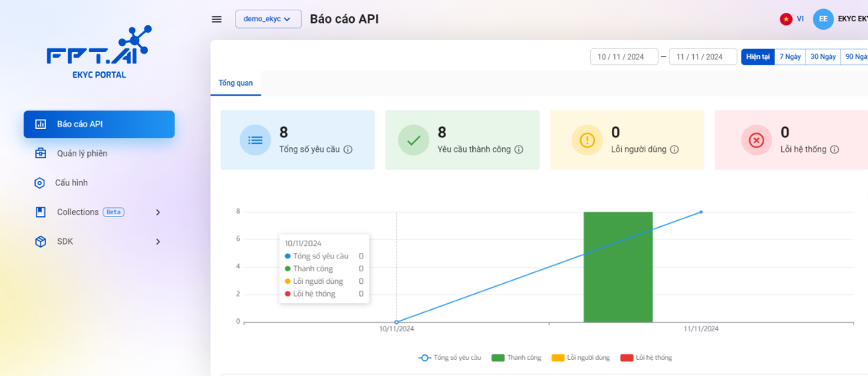Click the Cấu hình gear icon
The width and height of the screenshot is (868, 376).
click(x=40, y=183)
